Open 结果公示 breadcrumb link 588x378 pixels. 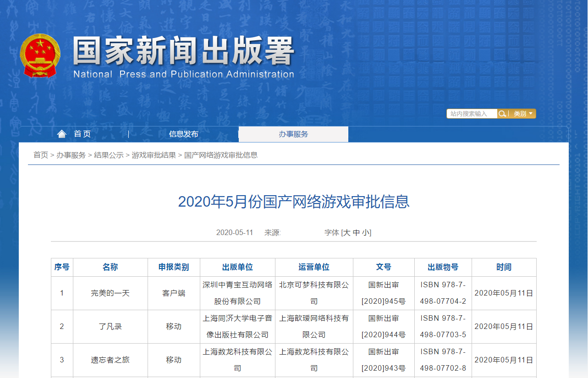pos(109,155)
